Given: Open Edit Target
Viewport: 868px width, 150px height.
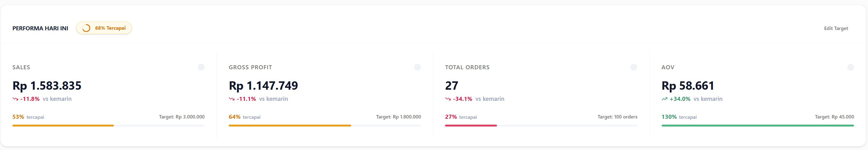Looking at the screenshot, I should [x=836, y=28].
